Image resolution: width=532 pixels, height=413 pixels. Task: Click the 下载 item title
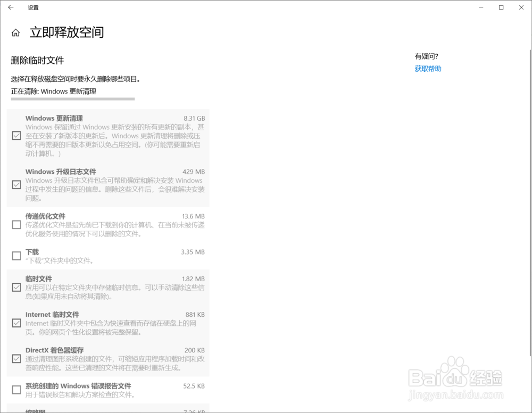32,252
